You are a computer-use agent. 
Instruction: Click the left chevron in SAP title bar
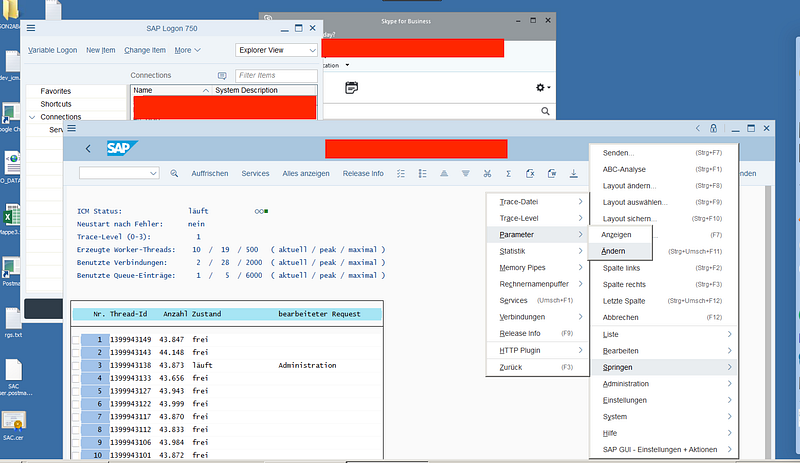[x=698, y=129]
